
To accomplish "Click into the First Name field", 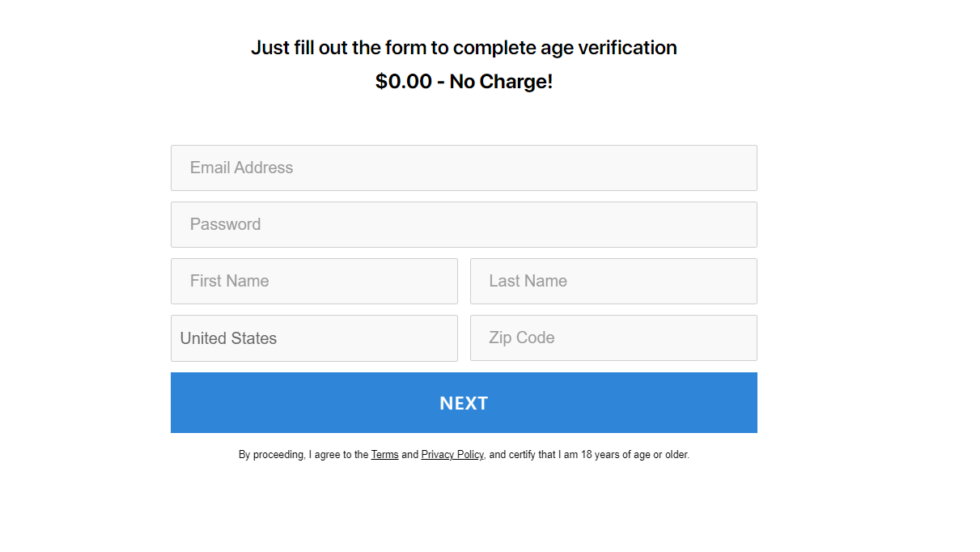I will point(314,281).
